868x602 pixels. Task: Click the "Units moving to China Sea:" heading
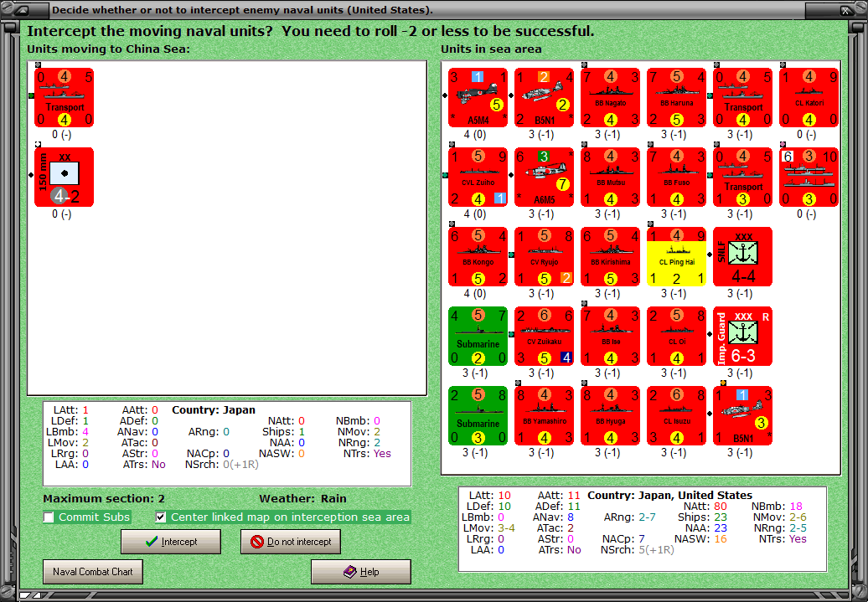point(109,49)
